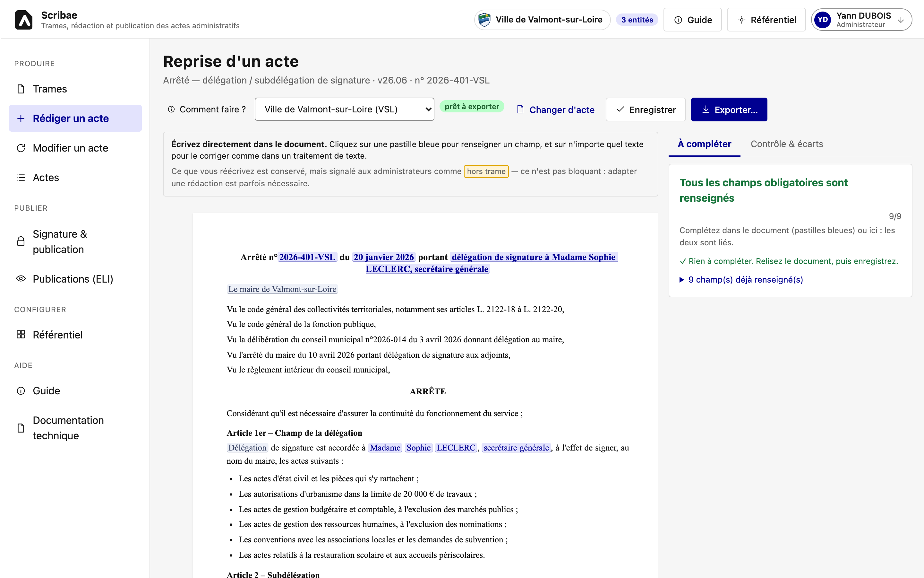Expand the 9 champ(s) déjà renseigné(s) list
The width and height of the screenshot is (924, 578).
click(741, 279)
